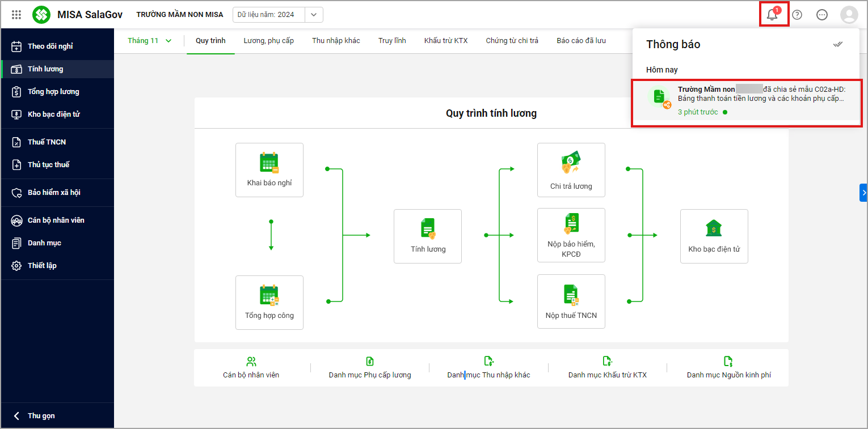This screenshot has width=868, height=429.
Task: Switch to the Lương, phụ cấp tab
Action: click(268, 41)
